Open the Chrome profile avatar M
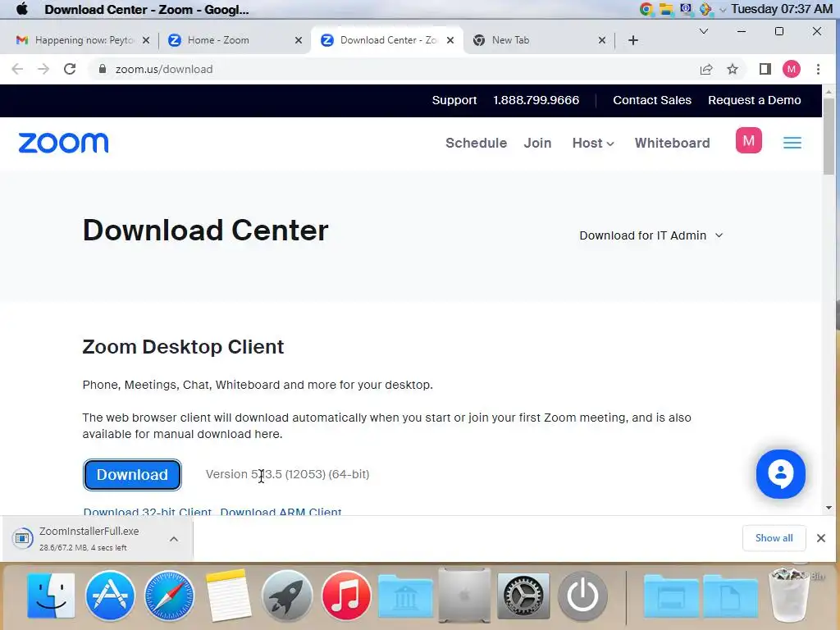This screenshot has width=840, height=630. click(x=792, y=69)
